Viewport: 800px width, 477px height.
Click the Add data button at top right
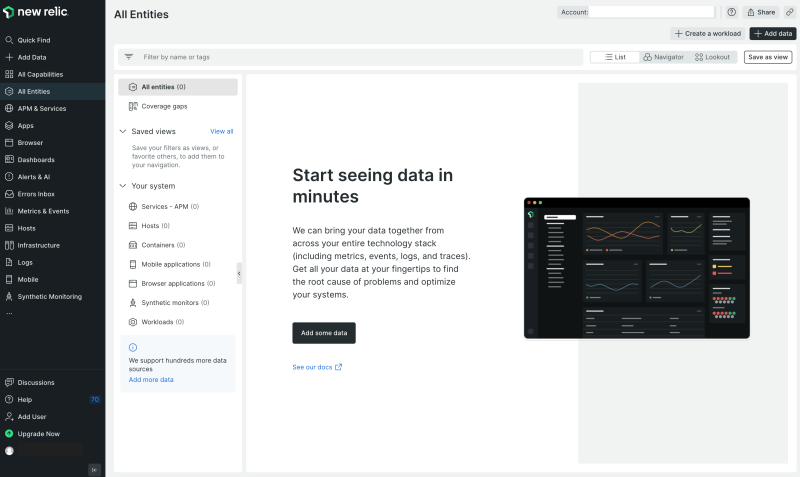click(773, 34)
